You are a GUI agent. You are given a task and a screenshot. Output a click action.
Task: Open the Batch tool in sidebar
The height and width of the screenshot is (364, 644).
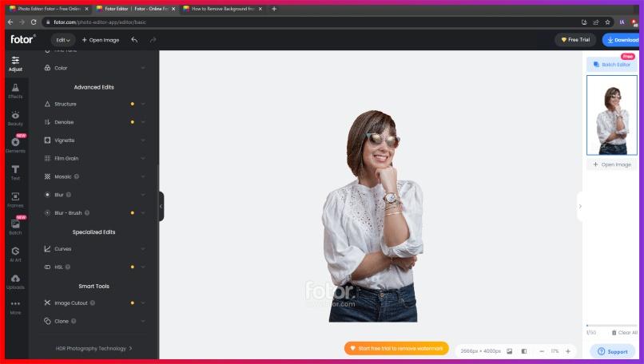pos(15,227)
